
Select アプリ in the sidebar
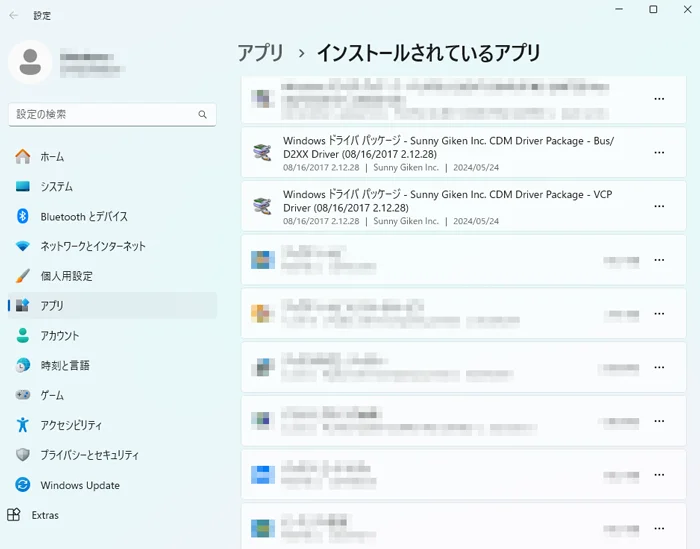(112, 305)
